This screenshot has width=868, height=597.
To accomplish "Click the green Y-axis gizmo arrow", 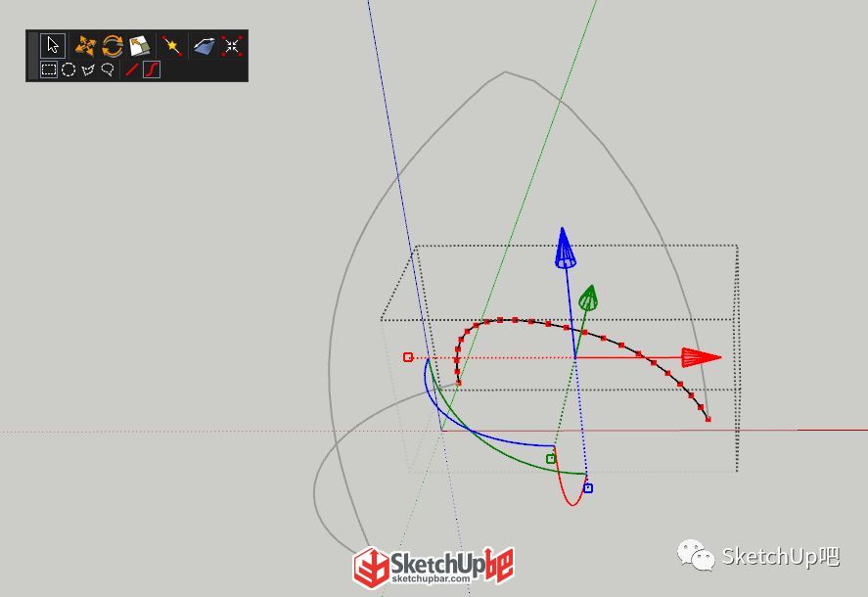I will [x=588, y=298].
